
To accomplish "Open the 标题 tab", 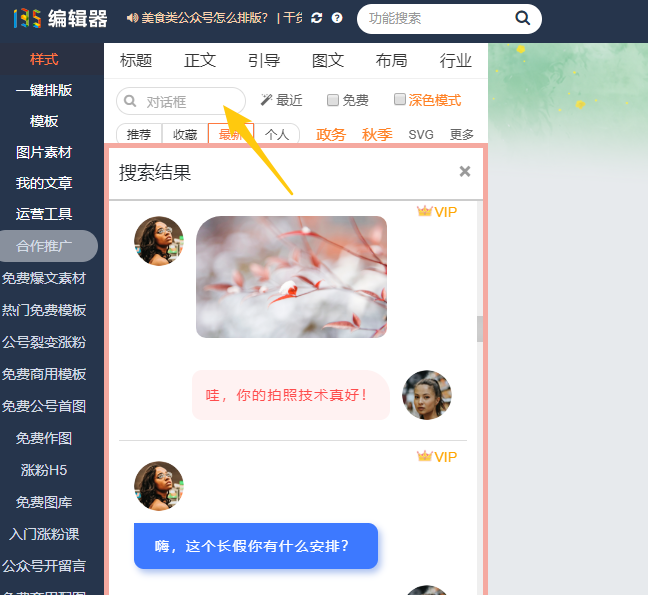I will coord(136,60).
